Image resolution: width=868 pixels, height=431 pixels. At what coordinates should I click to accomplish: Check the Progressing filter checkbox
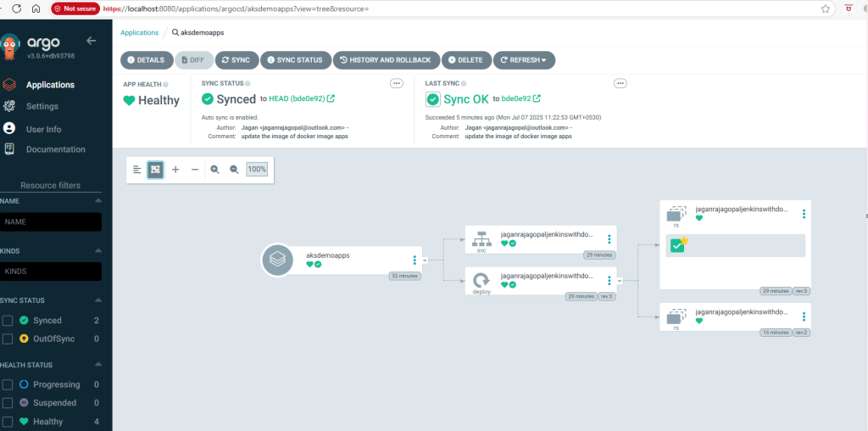tap(7, 384)
